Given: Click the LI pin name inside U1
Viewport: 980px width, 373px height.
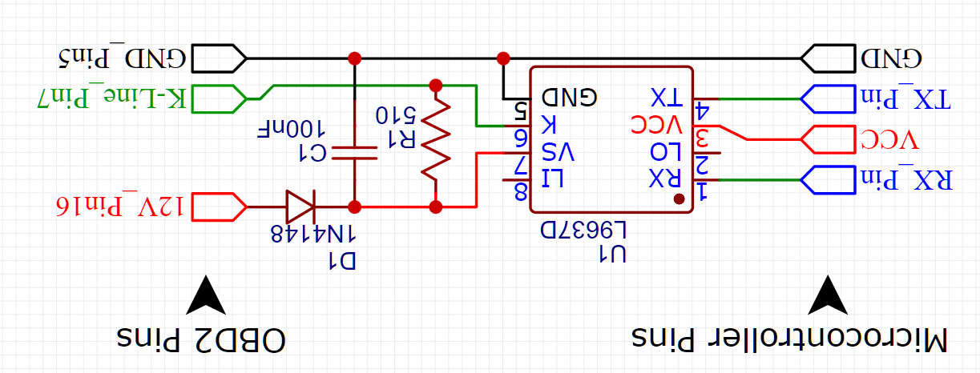Looking at the screenshot, I should tap(554, 177).
